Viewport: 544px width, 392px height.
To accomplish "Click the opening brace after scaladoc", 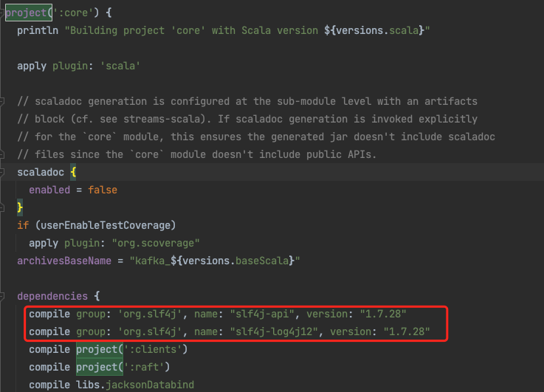I will (x=72, y=171).
